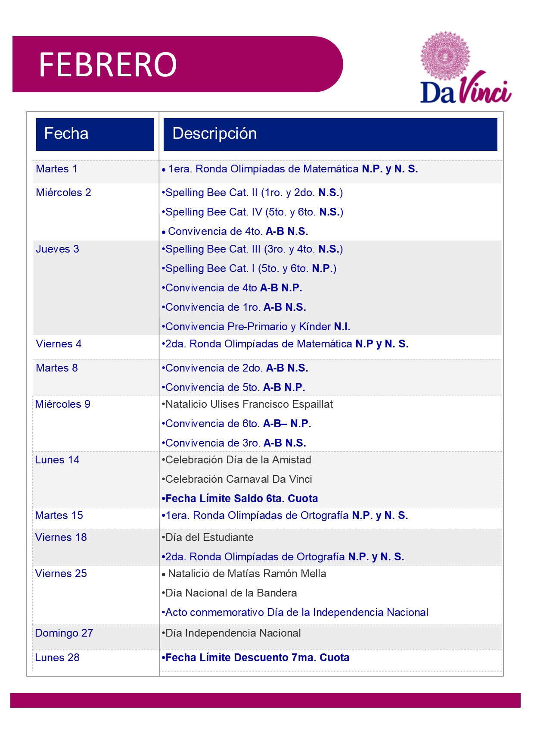Click the FEBRERO title banner

coord(177,64)
